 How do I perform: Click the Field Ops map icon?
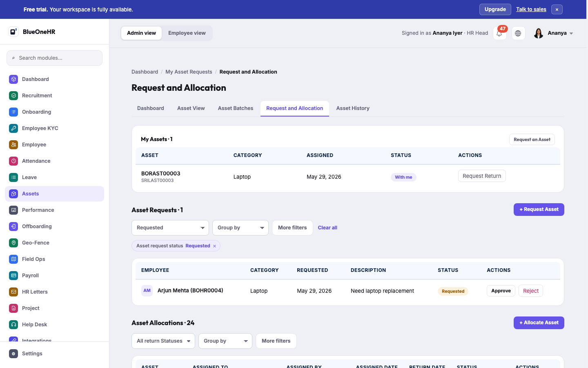tap(13, 259)
